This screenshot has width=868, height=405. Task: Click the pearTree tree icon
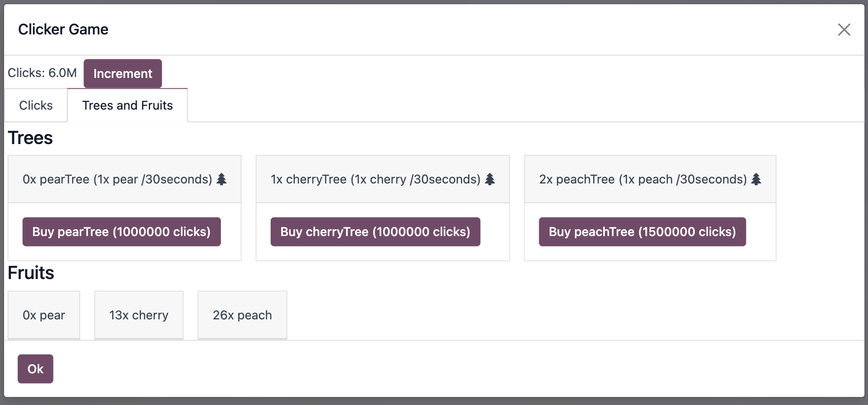[222, 178]
